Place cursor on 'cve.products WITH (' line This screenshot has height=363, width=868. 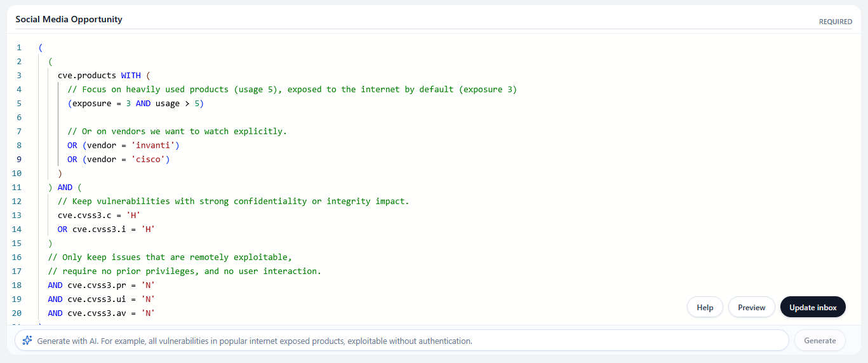(x=104, y=75)
